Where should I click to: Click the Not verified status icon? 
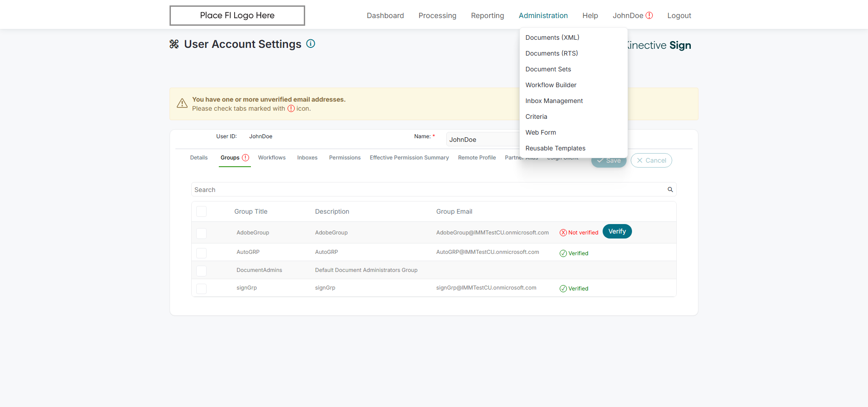click(x=563, y=233)
